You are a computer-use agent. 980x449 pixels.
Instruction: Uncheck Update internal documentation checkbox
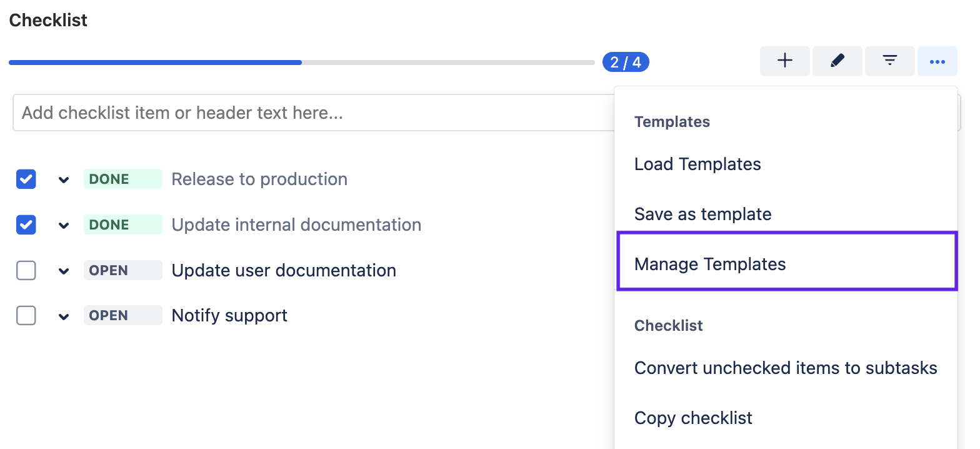(x=26, y=225)
